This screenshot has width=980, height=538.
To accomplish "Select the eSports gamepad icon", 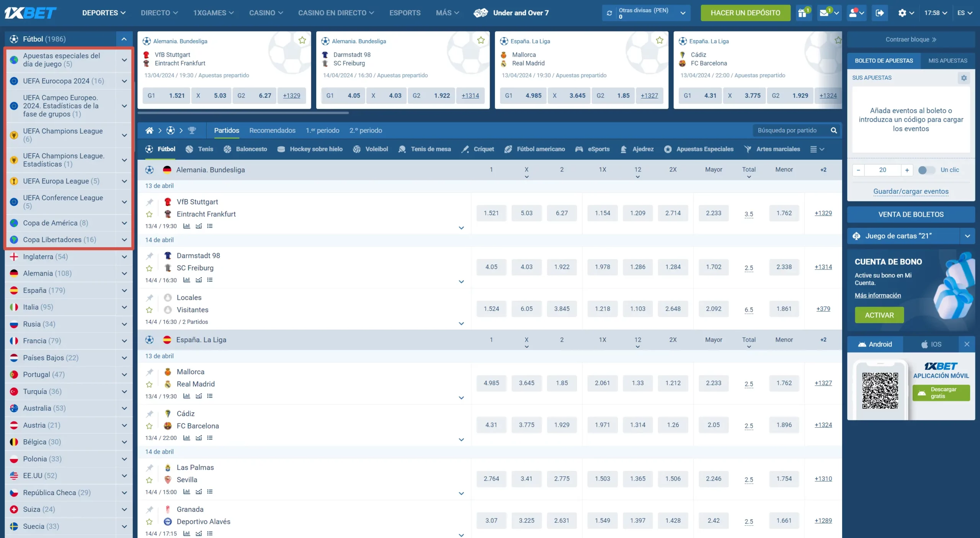I will click(579, 149).
